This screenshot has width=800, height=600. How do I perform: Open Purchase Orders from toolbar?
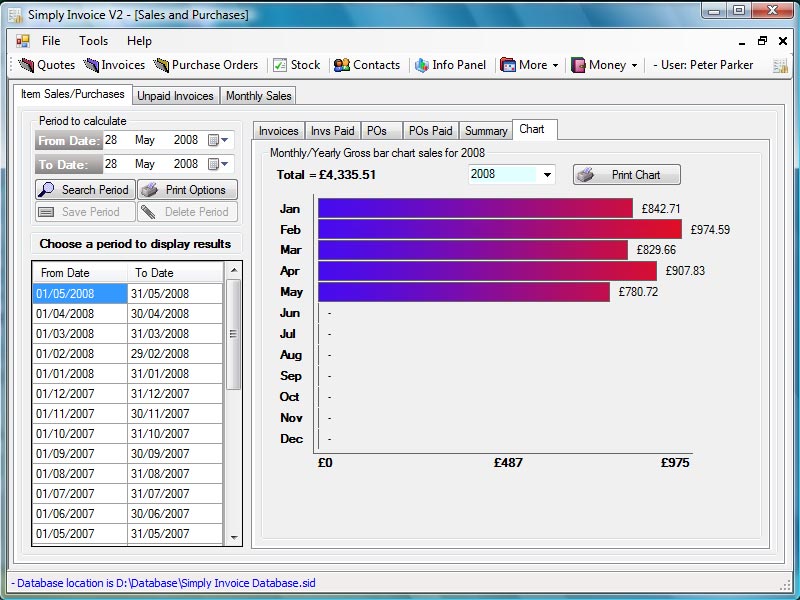[206, 65]
